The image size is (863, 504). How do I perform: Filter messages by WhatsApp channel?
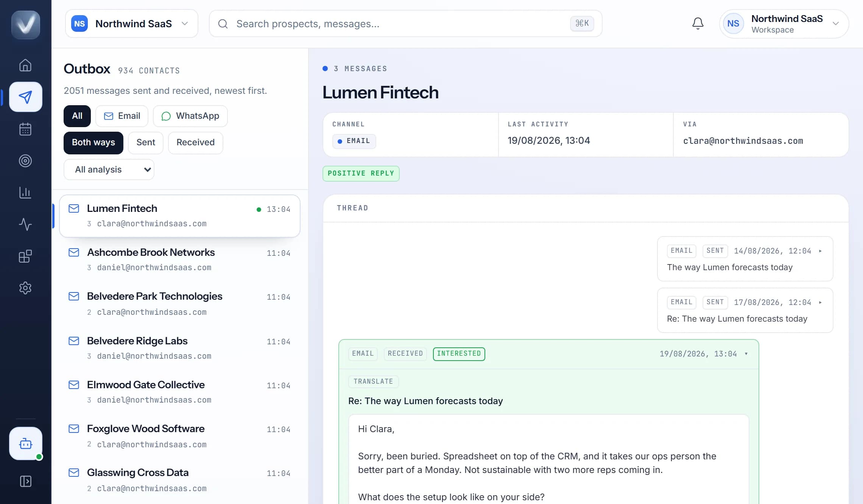tap(190, 116)
